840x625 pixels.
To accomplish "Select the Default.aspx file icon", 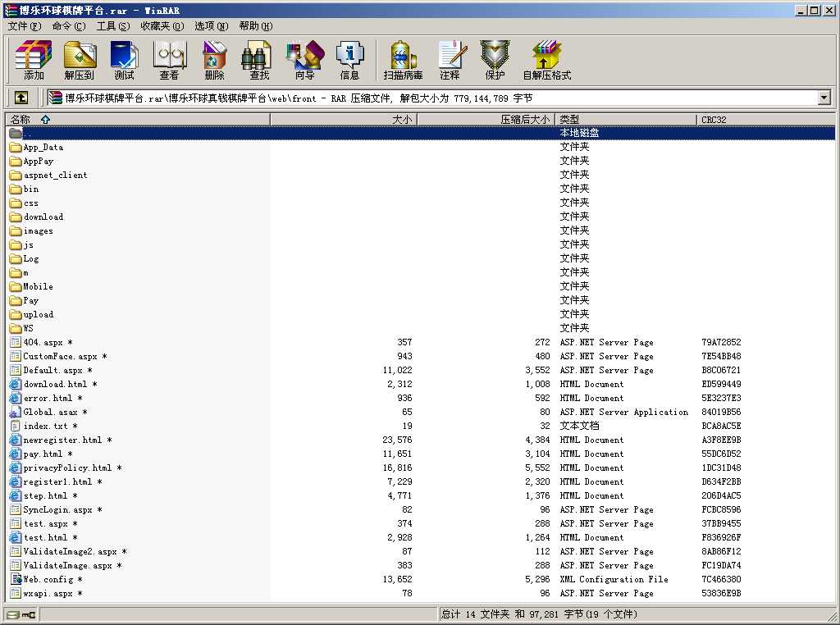I will pos(16,370).
